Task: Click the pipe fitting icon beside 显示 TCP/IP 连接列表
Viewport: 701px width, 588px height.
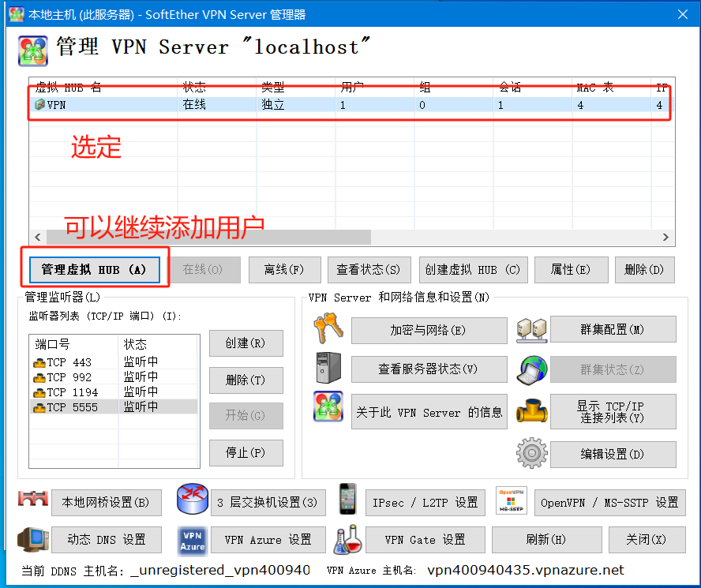Action: 532,411
